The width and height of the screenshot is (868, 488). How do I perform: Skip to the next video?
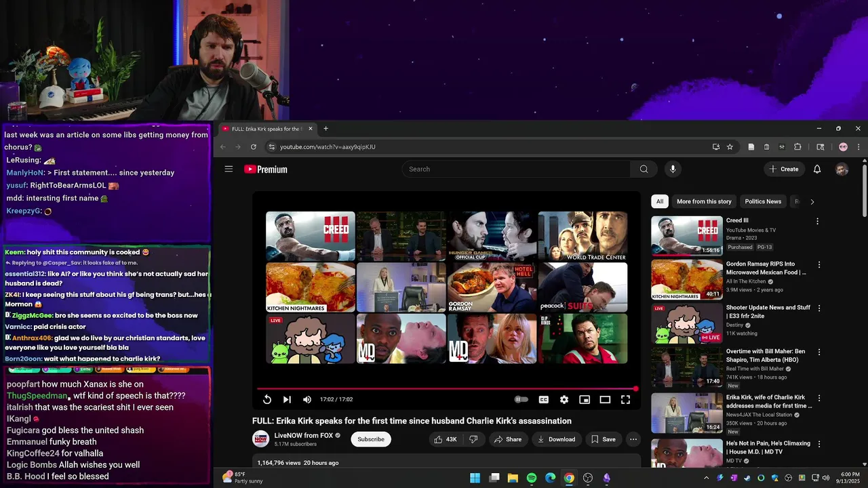[x=287, y=400]
